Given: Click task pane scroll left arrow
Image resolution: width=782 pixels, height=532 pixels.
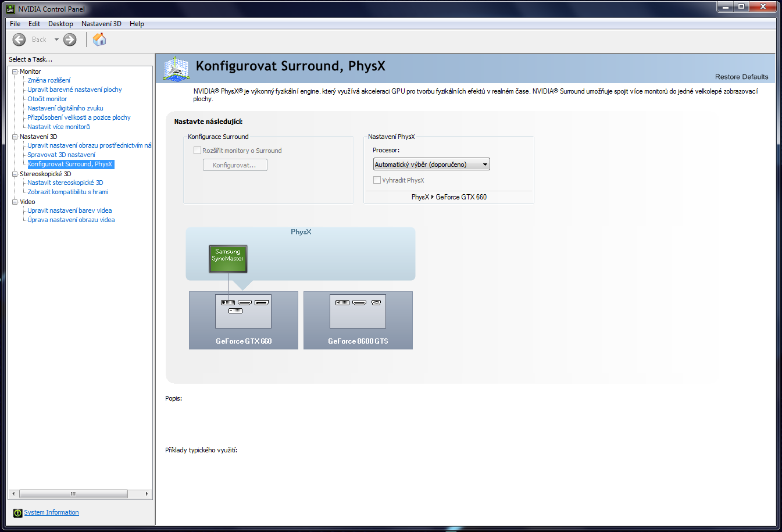Looking at the screenshot, I should pyautogui.click(x=13, y=494).
